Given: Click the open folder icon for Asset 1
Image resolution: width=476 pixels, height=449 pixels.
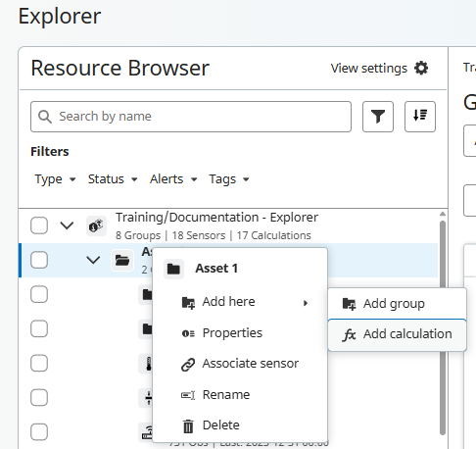Looking at the screenshot, I should (x=122, y=261).
